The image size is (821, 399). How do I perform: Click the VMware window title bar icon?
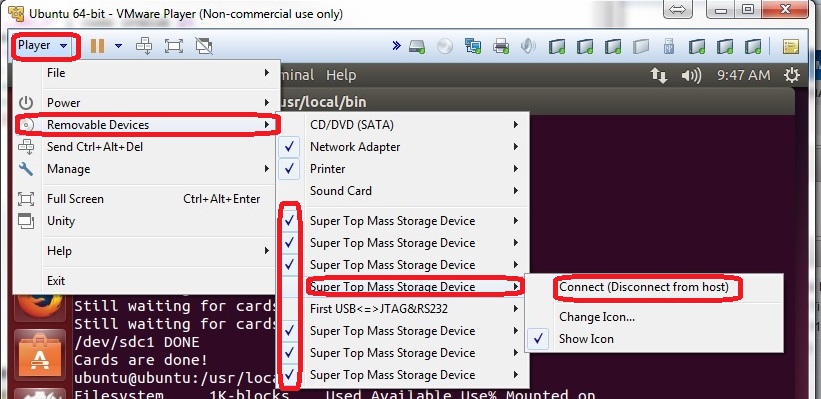pyautogui.click(x=16, y=13)
